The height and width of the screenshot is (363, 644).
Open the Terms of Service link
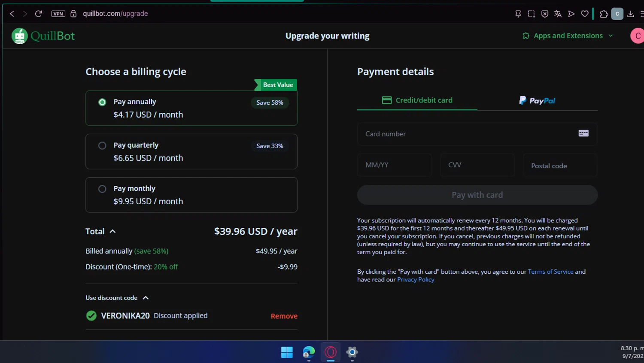(550, 272)
